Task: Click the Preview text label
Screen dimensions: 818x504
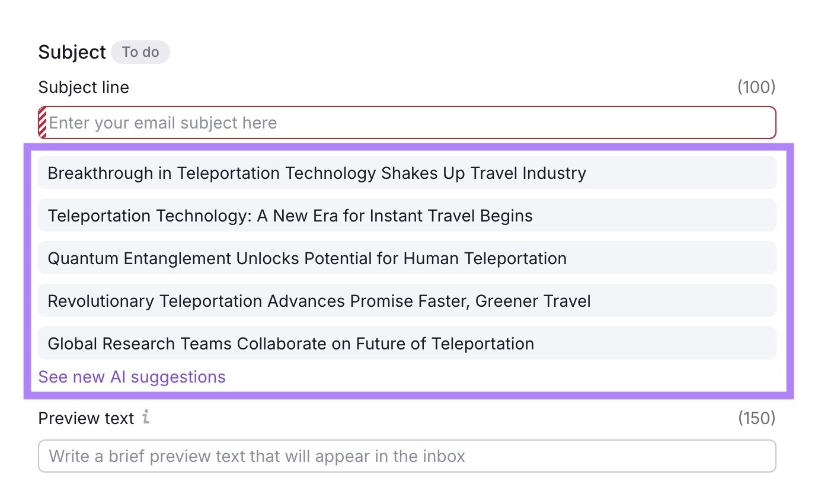Action: click(x=85, y=418)
